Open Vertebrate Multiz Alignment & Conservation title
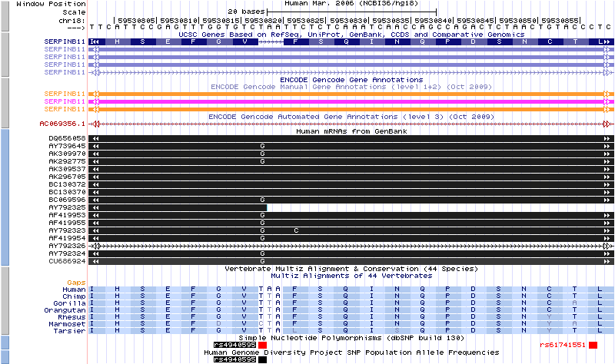 (x=351, y=269)
